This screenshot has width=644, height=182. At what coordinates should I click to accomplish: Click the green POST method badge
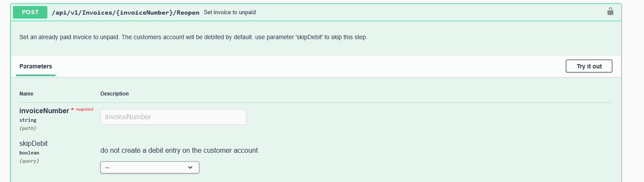(30, 12)
